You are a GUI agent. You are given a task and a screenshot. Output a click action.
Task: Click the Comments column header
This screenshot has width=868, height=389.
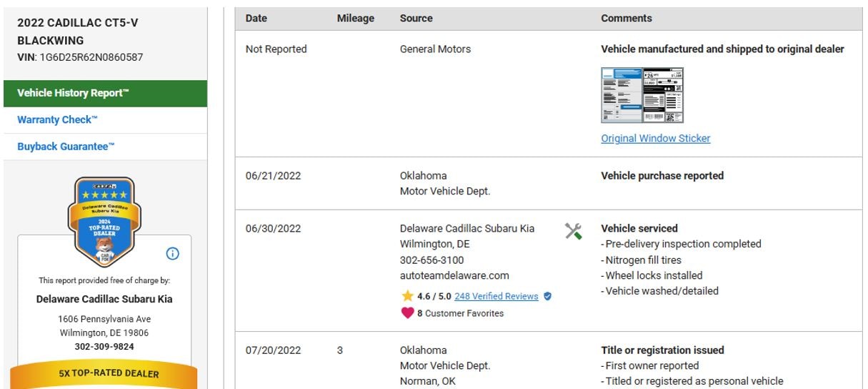point(626,19)
